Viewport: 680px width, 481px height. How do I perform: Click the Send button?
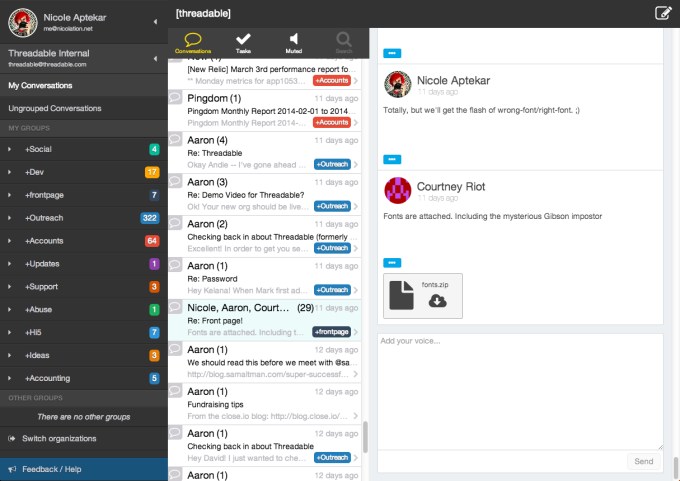coord(644,461)
